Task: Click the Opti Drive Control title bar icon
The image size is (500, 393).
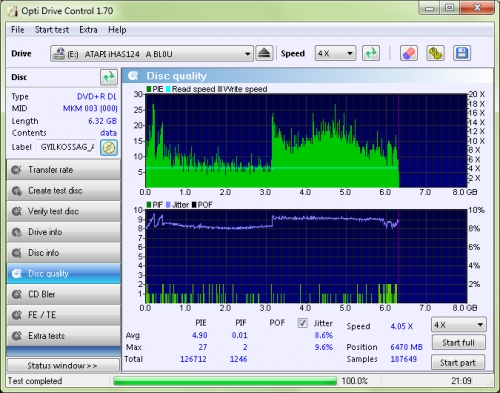Action: click(x=12, y=11)
